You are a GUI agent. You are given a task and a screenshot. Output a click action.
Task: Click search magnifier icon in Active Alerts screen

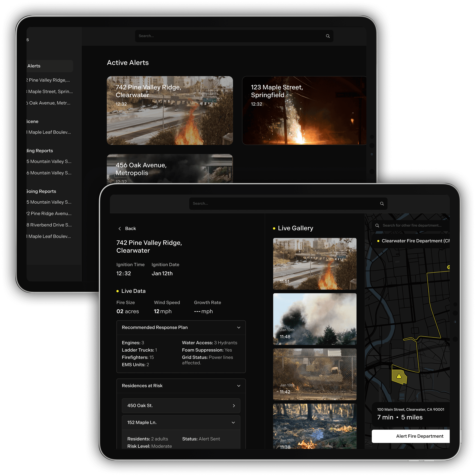click(x=328, y=36)
